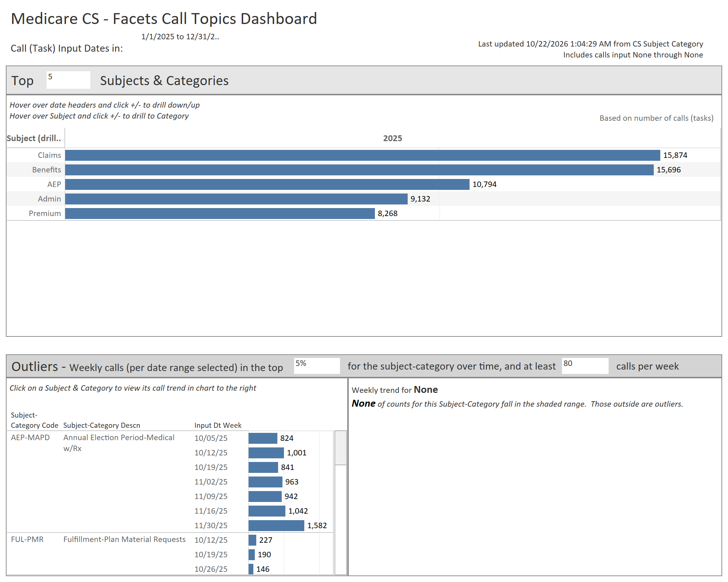
Task: Select the AEP bar with 10,794 calls
Action: 267,184
